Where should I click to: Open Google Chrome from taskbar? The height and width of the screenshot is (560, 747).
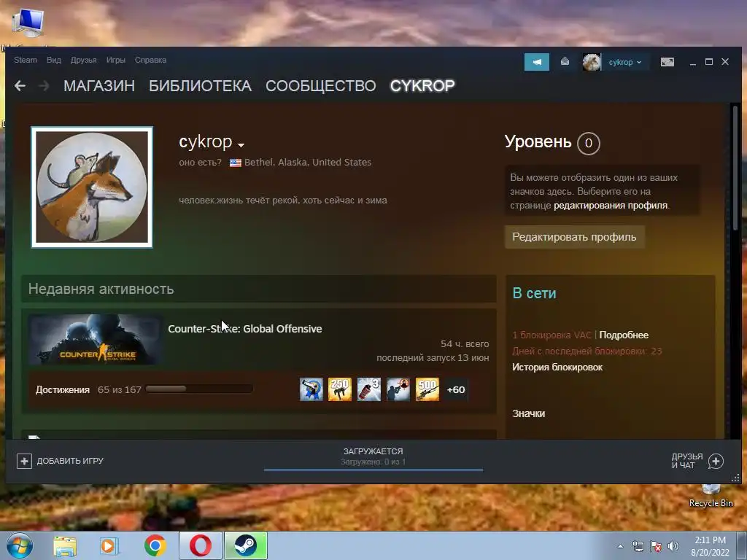(155, 545)
